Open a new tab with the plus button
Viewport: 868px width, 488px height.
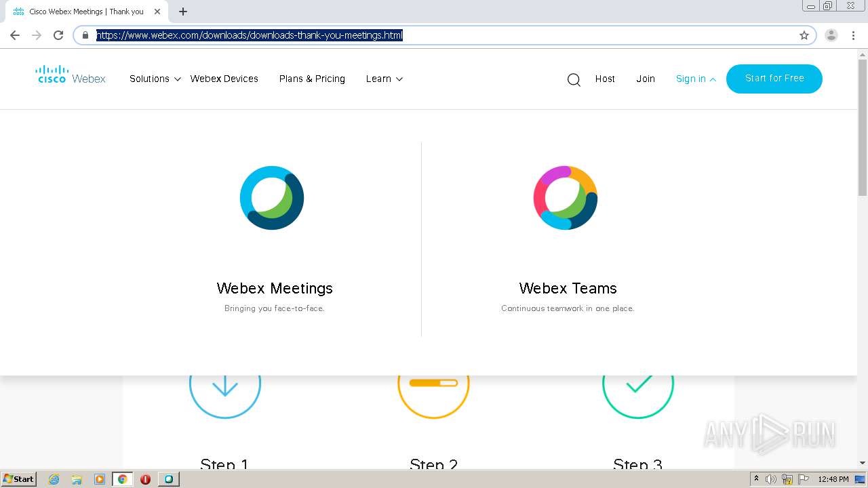pos(183,12)
